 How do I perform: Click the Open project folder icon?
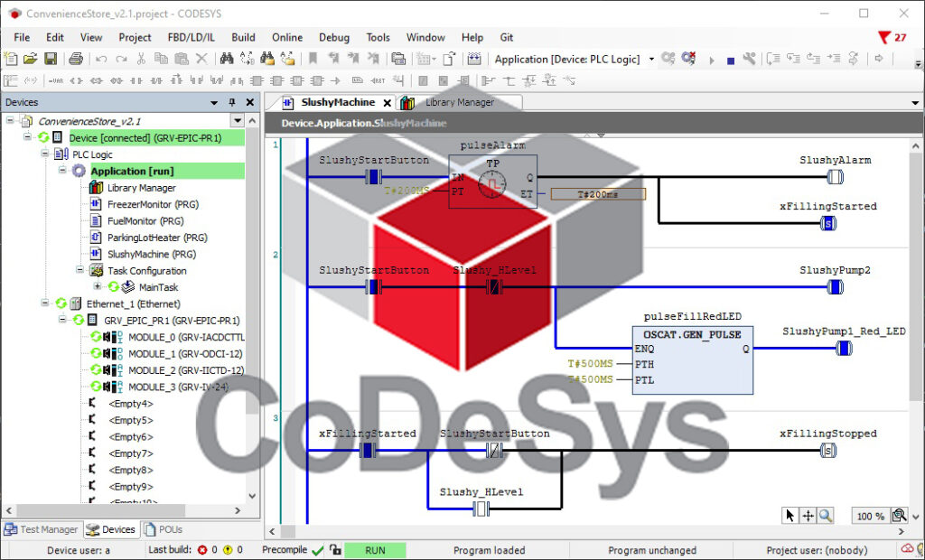pos(31,59)
